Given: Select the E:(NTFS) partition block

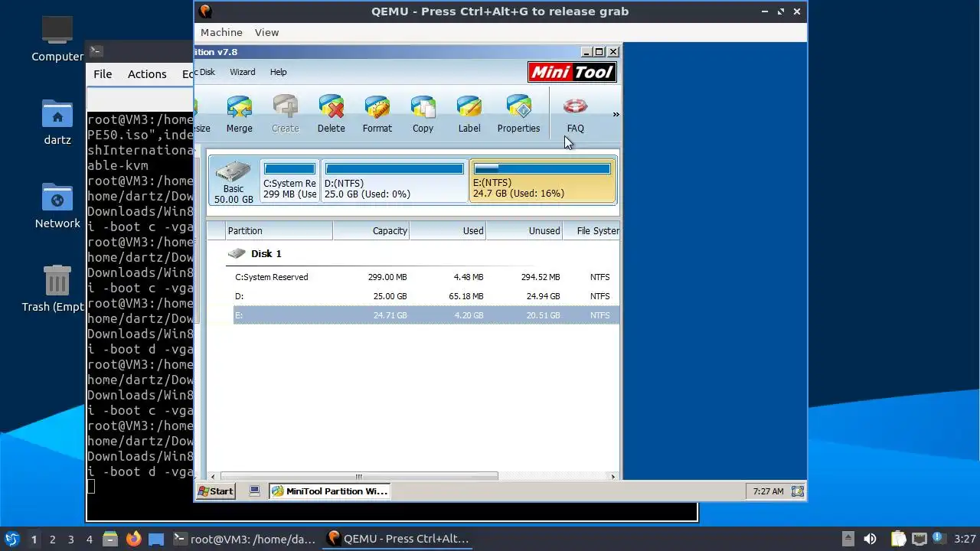Looking at the screenshot, I should tap(542, 181).
